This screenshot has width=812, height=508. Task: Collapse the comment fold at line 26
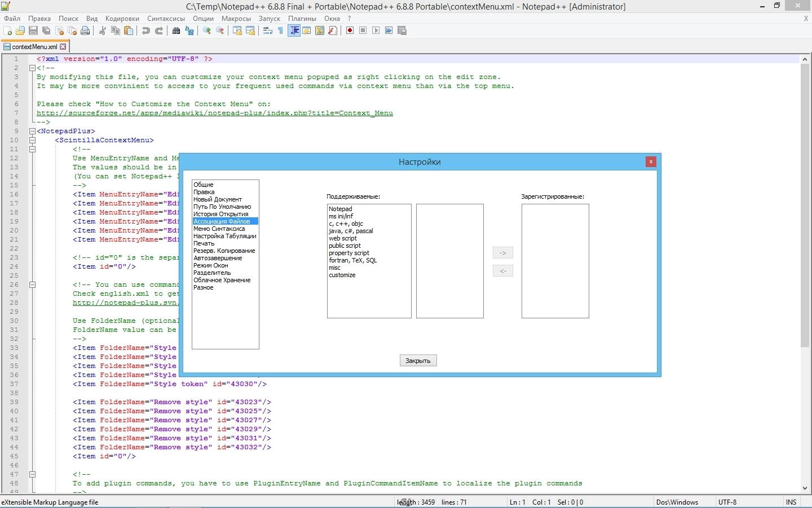tap(32, 284)
